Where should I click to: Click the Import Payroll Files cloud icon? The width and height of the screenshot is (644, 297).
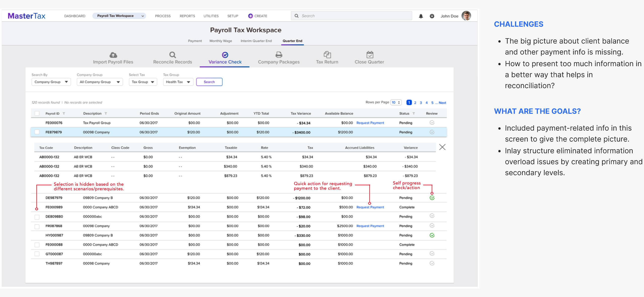pos(113,55)
